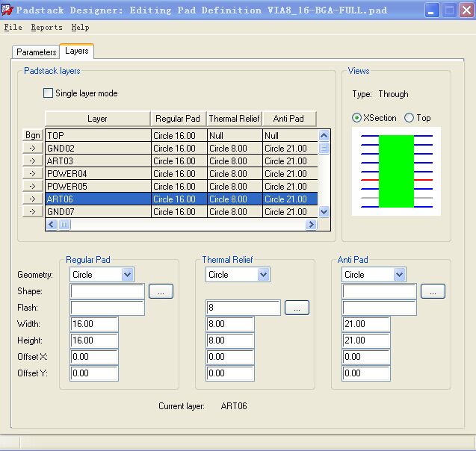
Task: Click the Regular Pad Width input field
Action: pyautogui.click(x=93, y=324)
